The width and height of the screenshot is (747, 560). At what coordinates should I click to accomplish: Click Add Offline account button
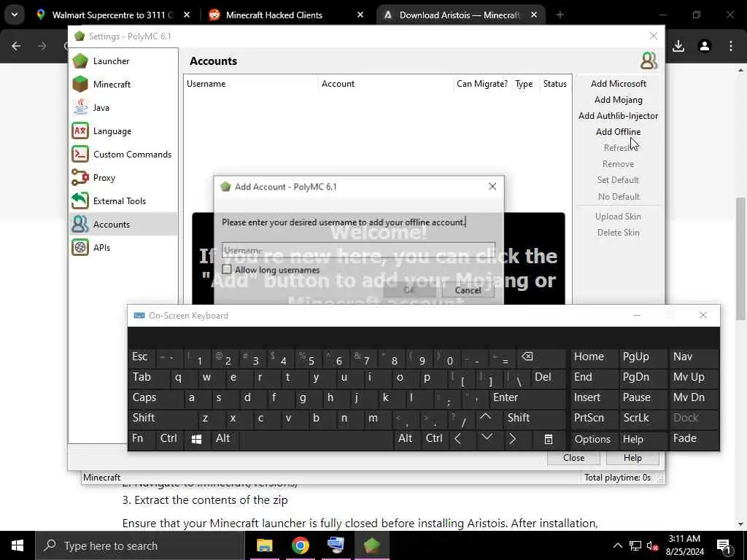[x=619, y=132]
